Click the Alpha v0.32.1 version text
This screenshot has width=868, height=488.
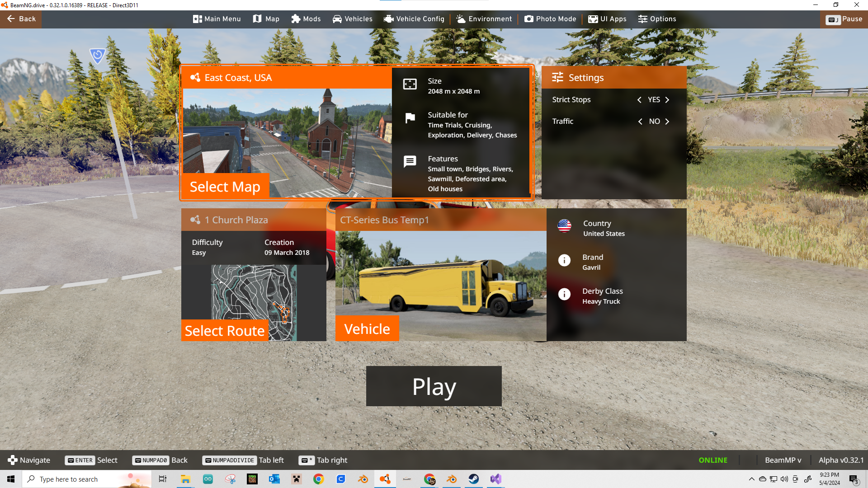841,460
